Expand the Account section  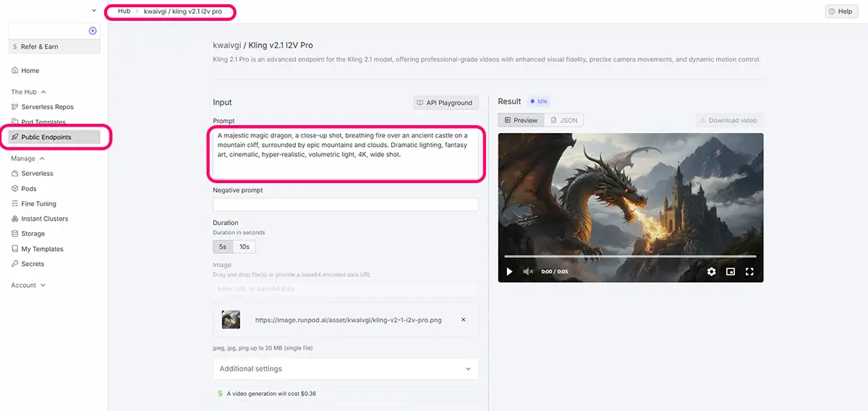click(x=43, y=286)
